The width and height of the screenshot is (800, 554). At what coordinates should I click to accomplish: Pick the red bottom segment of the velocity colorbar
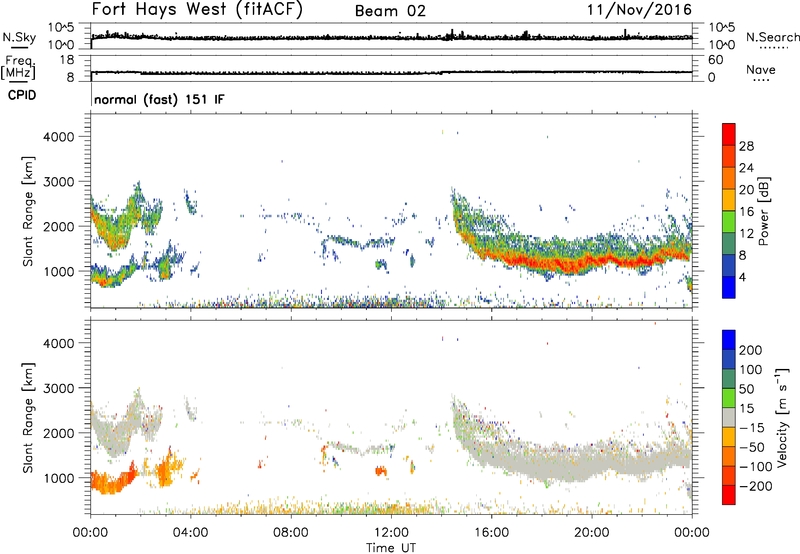(x=729, y=495)
